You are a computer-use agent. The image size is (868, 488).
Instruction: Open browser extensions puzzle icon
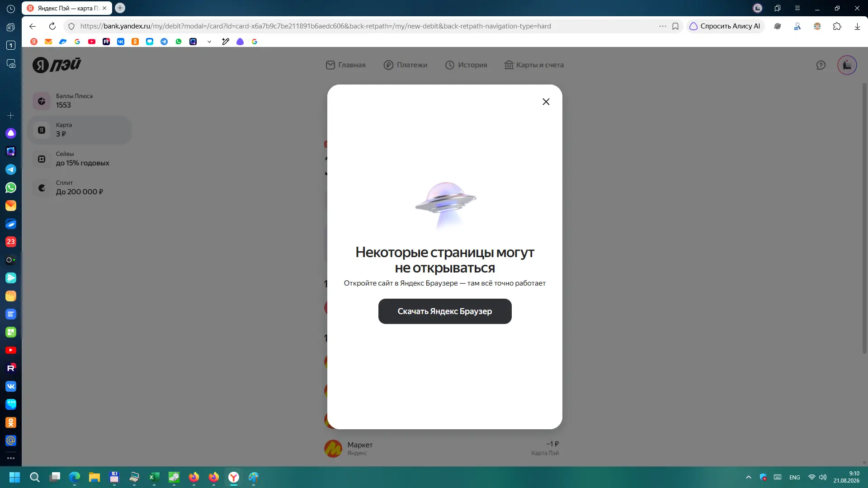coord(837,26)
